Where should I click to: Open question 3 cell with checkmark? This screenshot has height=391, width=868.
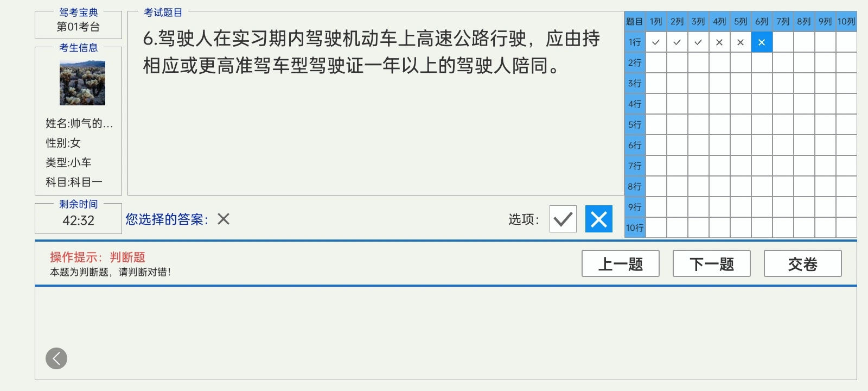(x=698, y=42)
